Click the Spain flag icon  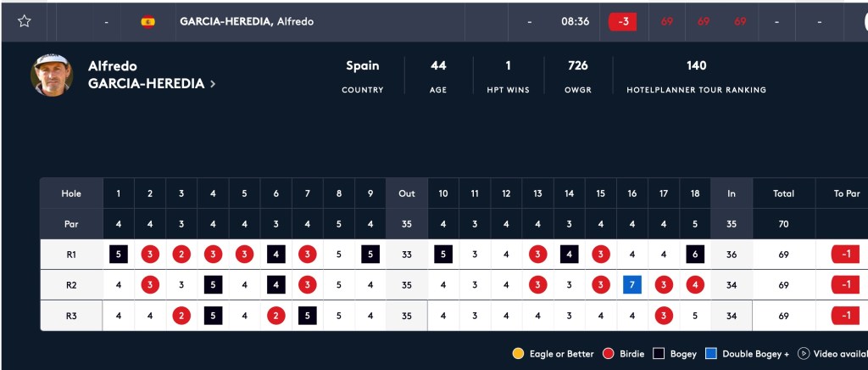[147, 21]
